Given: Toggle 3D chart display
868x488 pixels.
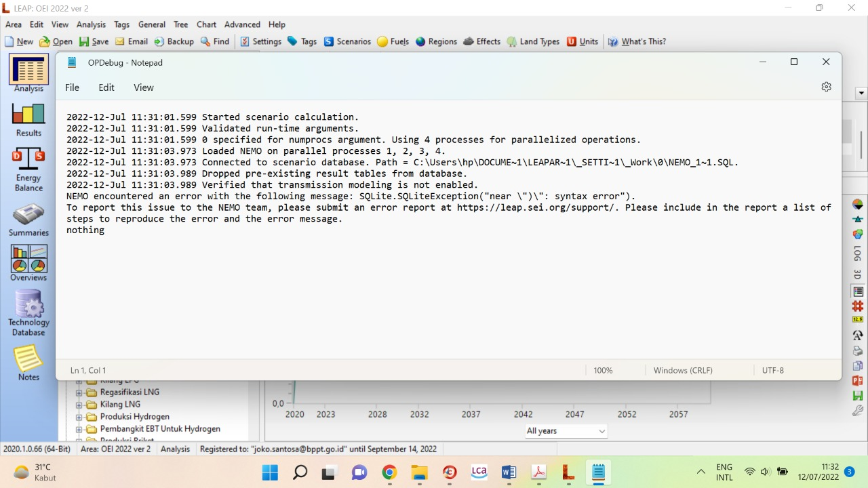Looking at the screenshot, I should [858, 274].
